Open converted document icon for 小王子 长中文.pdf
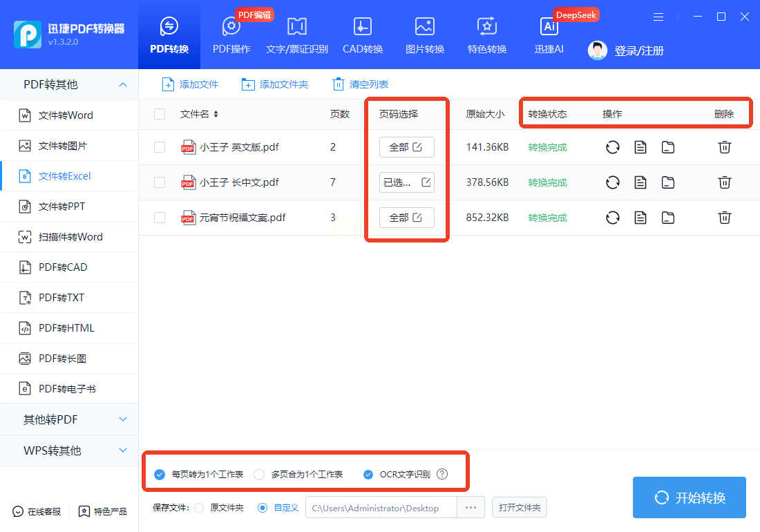This screenshot has width=760, height=532. (640, 182)
